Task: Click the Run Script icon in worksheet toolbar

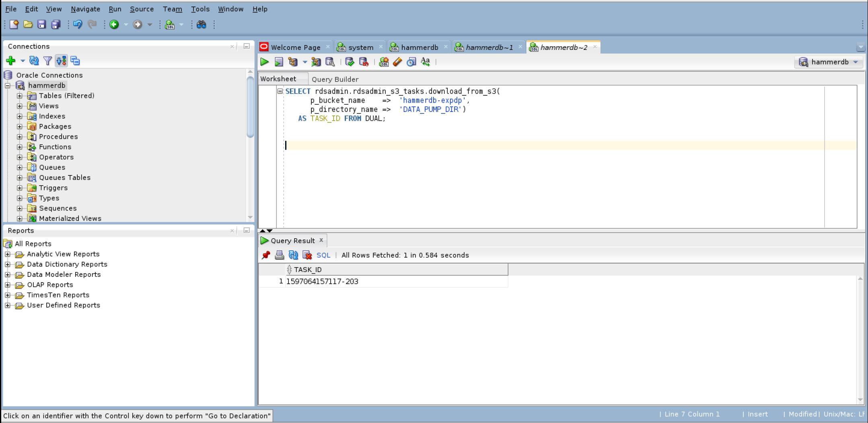Action: tap(279, 62)
